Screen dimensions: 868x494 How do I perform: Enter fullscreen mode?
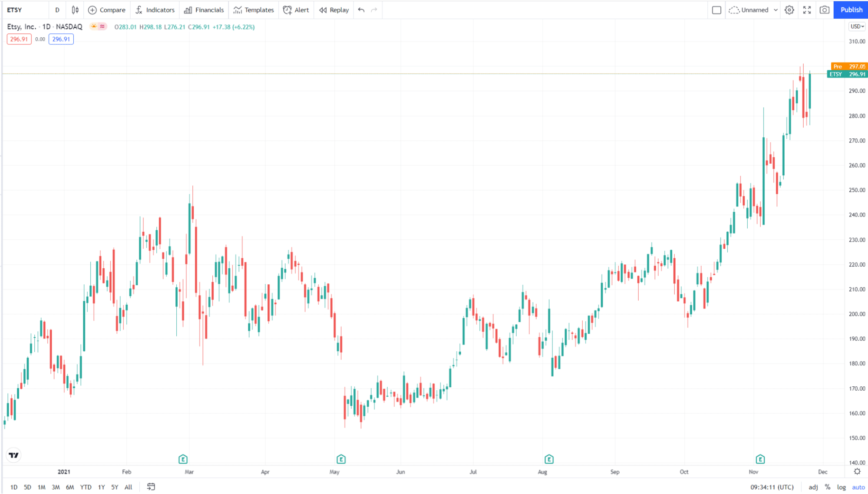[807, 10]
